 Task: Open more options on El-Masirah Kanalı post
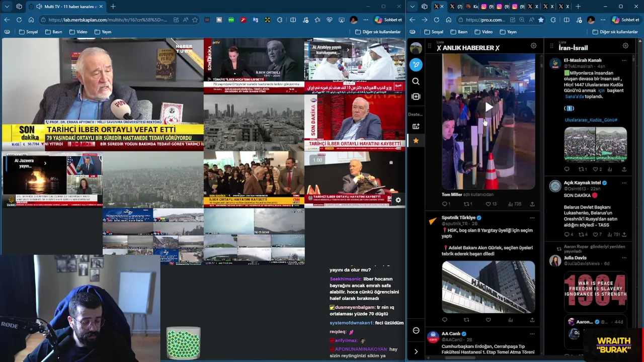click(x=624, y=60)
